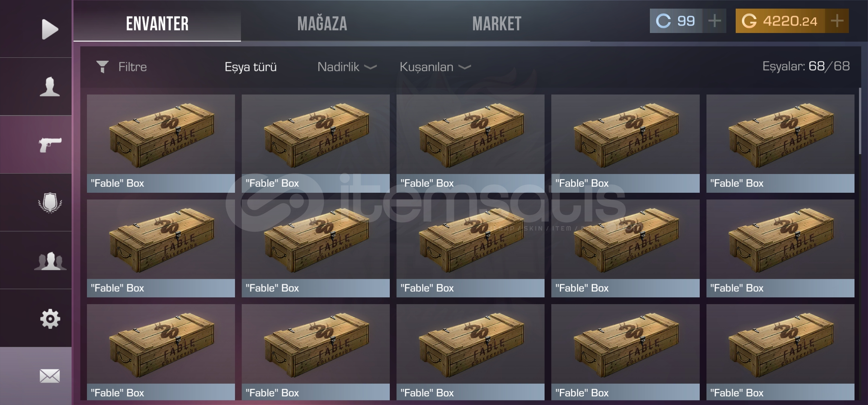Switch to the MARKET tab
The image size is (868, 405).
(497, 23)
